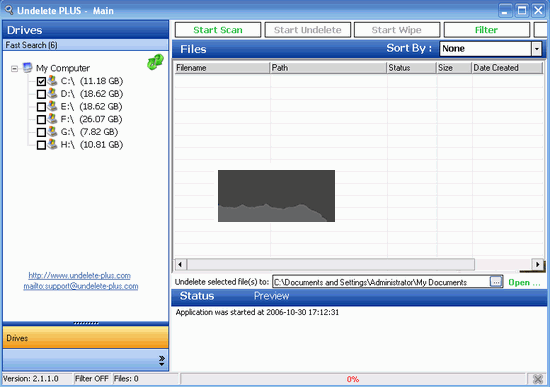Click the 0% progress bar

pos(353,379)
